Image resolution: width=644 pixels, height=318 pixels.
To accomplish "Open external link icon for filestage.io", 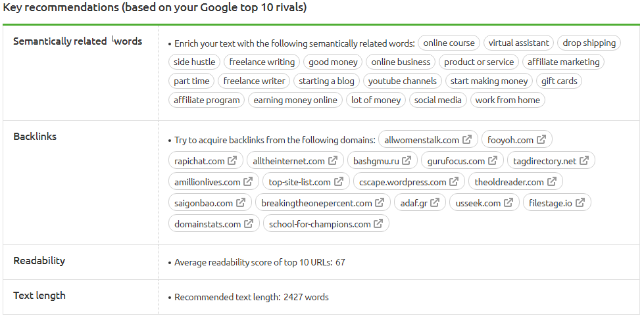I will click(580, 203).
